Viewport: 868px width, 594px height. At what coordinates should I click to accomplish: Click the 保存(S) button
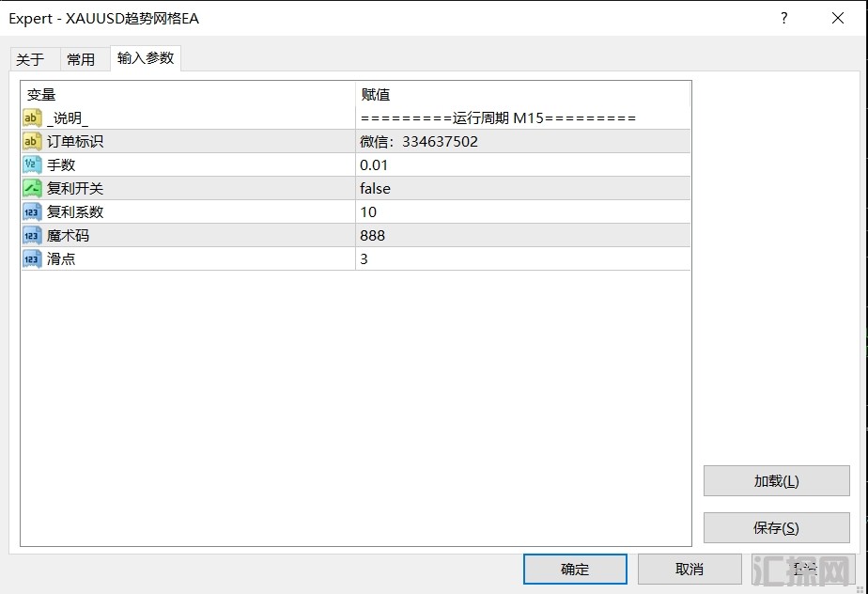(x=776, y=527)
